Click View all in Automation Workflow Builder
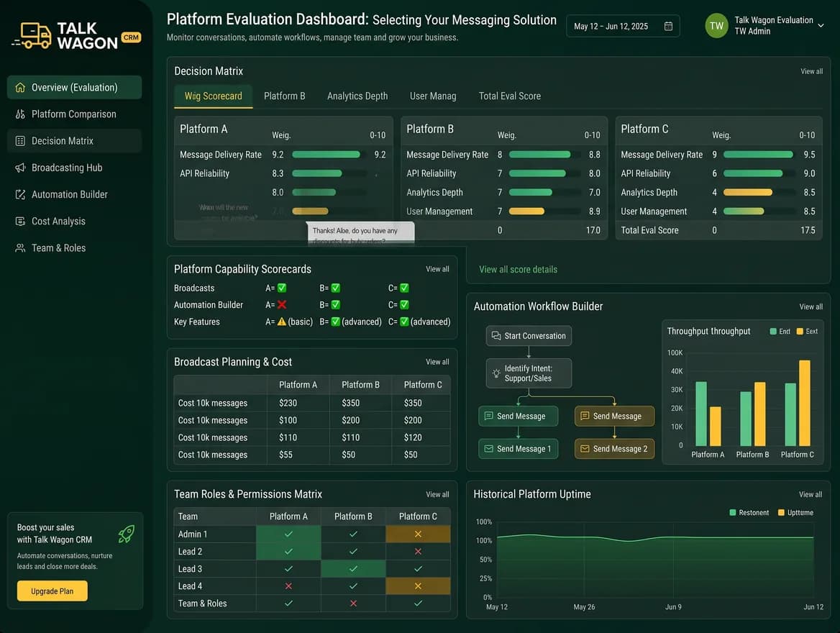The height and width of the screenshot is (633, 840). click(811, 306)
